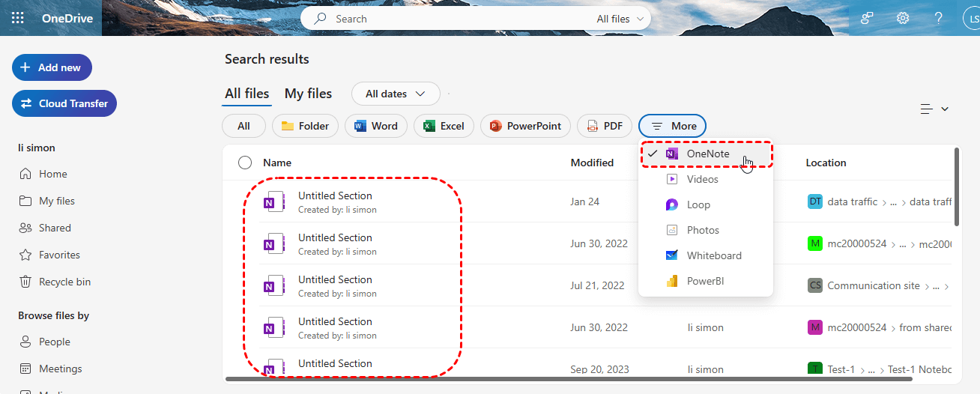
Task: Select the Photos menu entry
Action: coord(706,230)
